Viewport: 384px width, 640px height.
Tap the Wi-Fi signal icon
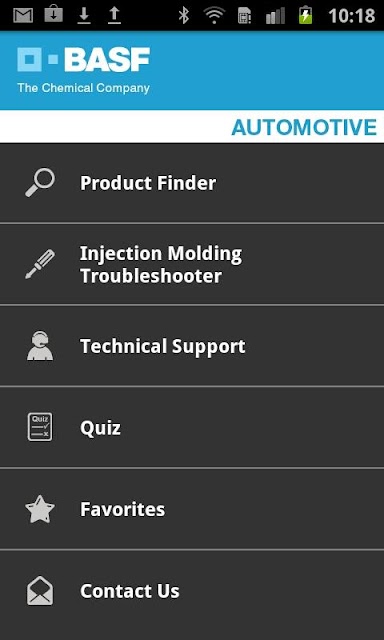(x=214, y=15)
